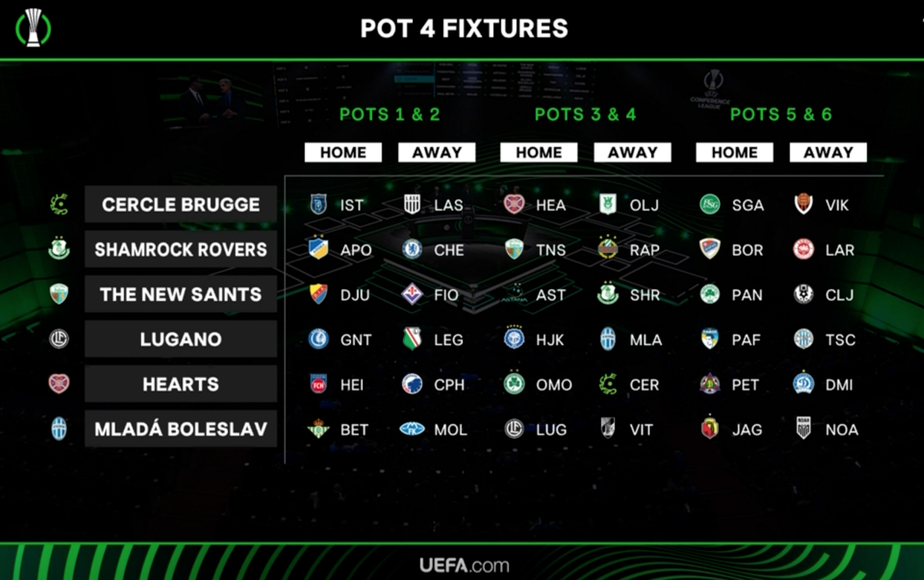Click the Molde MOL badge
Image resolution: width=924 pixels, height=580 pixels.
point(412,429)
